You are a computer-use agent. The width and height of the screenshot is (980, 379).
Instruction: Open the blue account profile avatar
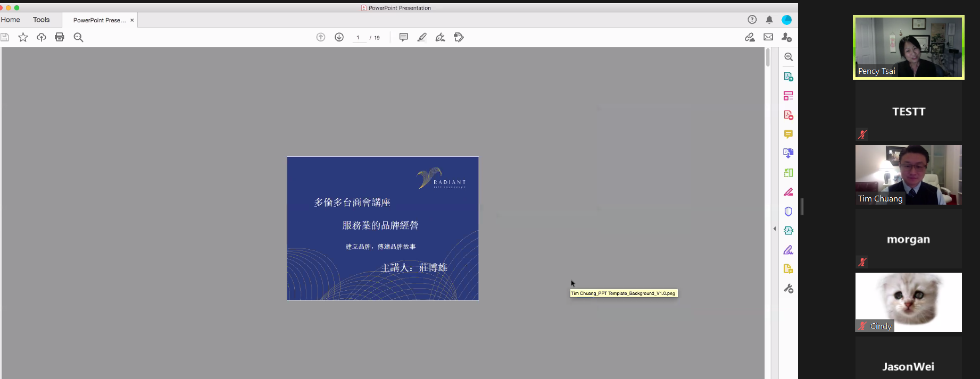point(787,20)
